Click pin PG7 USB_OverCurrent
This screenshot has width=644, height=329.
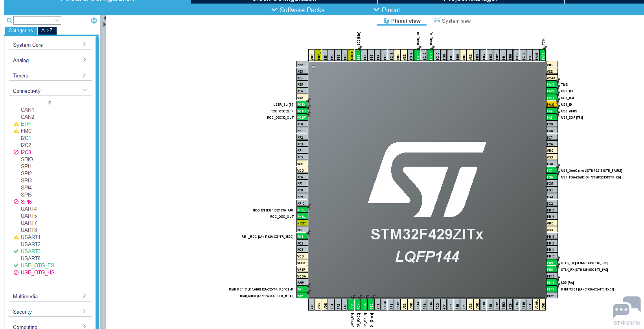click(552, 171)
